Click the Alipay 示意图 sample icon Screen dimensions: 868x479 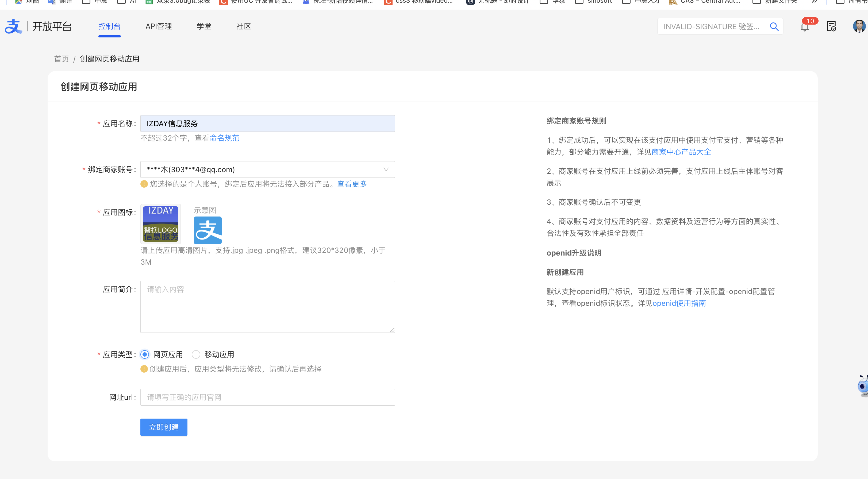[x=208, y=230]
